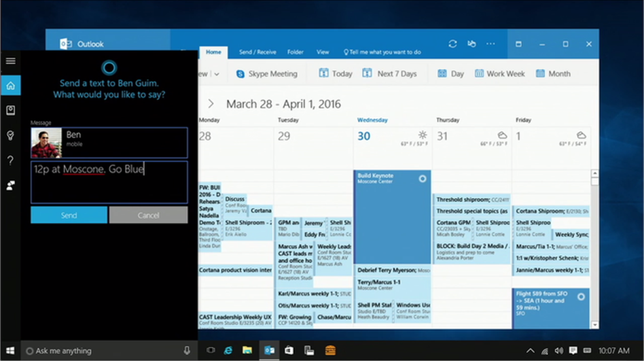Select Thursday 31 date header
Viewport: 644px width, 361px height.
pos(442,136)
